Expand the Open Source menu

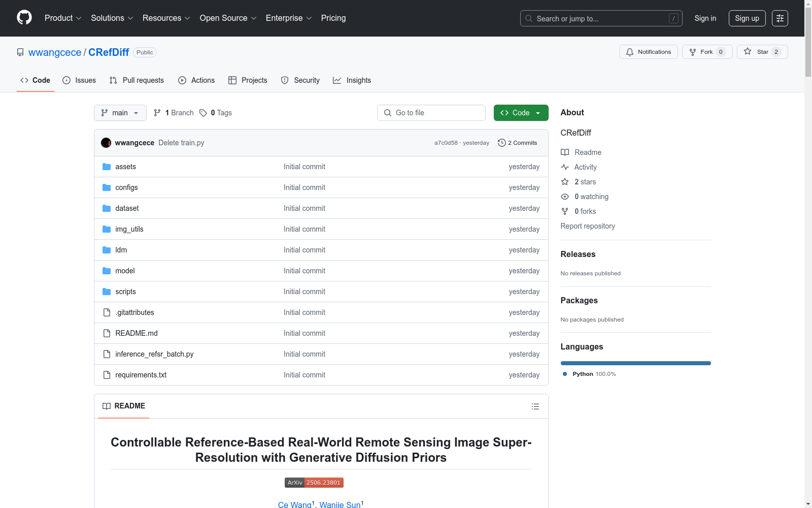(x=228, y=18)
